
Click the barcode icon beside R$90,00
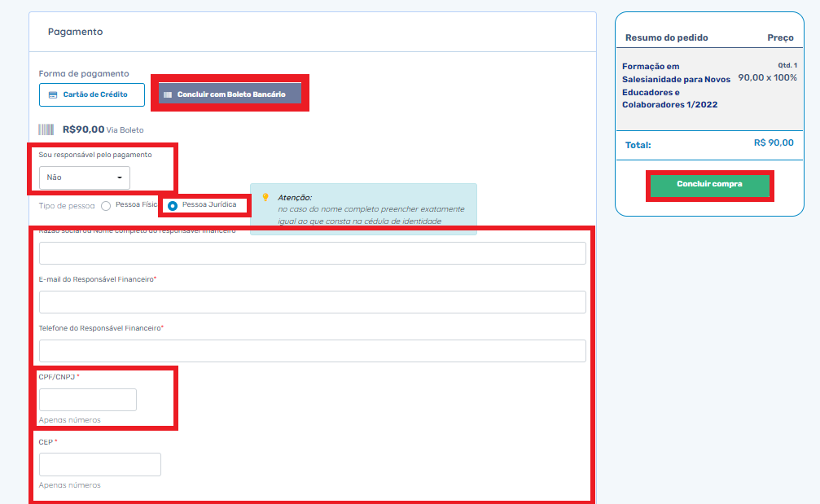(x=47, y=129)
